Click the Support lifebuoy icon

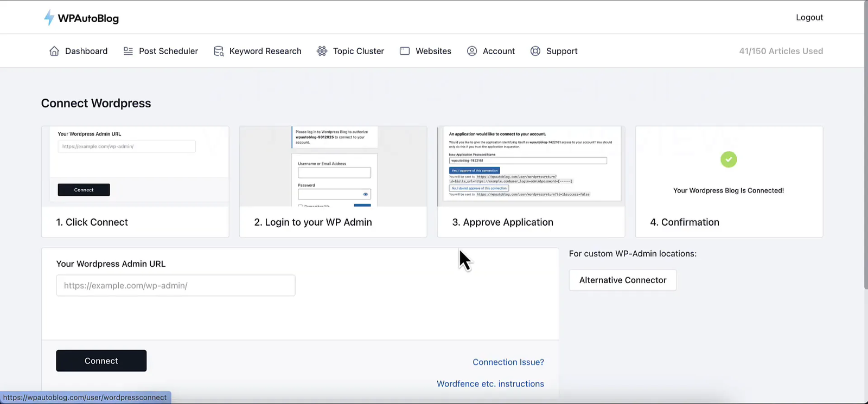[x=535, y=51]
